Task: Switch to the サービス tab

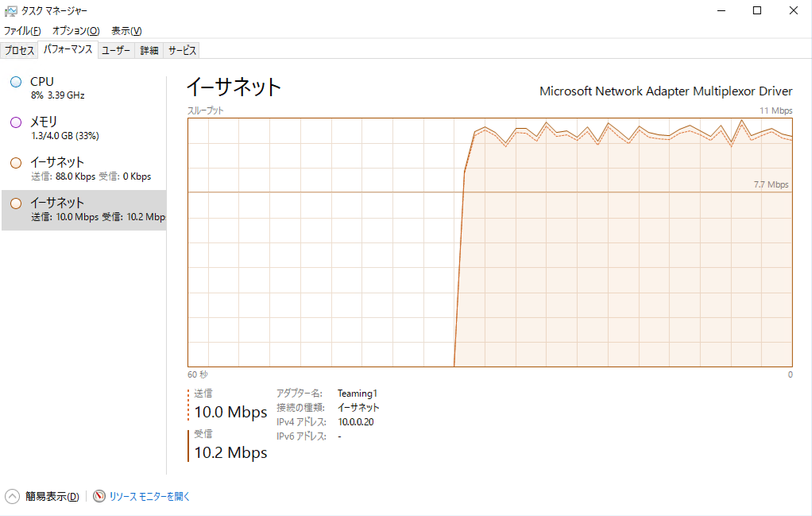Action: pyautogui.click(x=182, y=50)
